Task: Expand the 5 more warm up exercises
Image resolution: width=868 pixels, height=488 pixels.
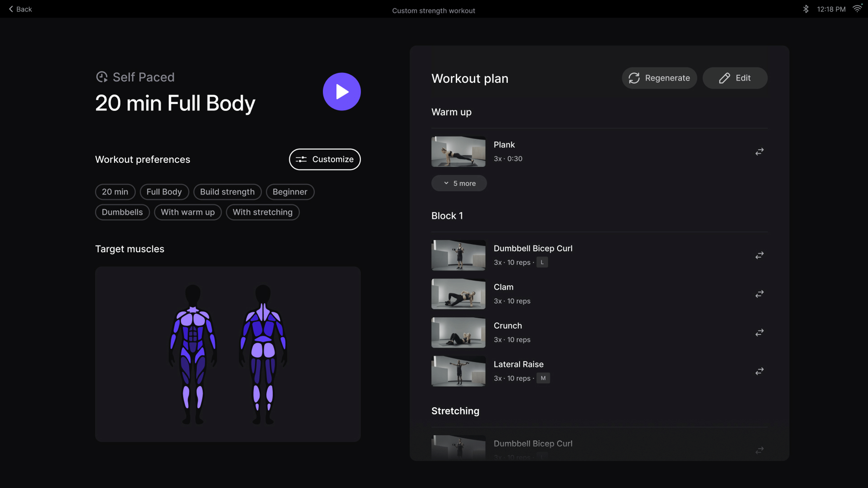Action: (x=459, y=183)
